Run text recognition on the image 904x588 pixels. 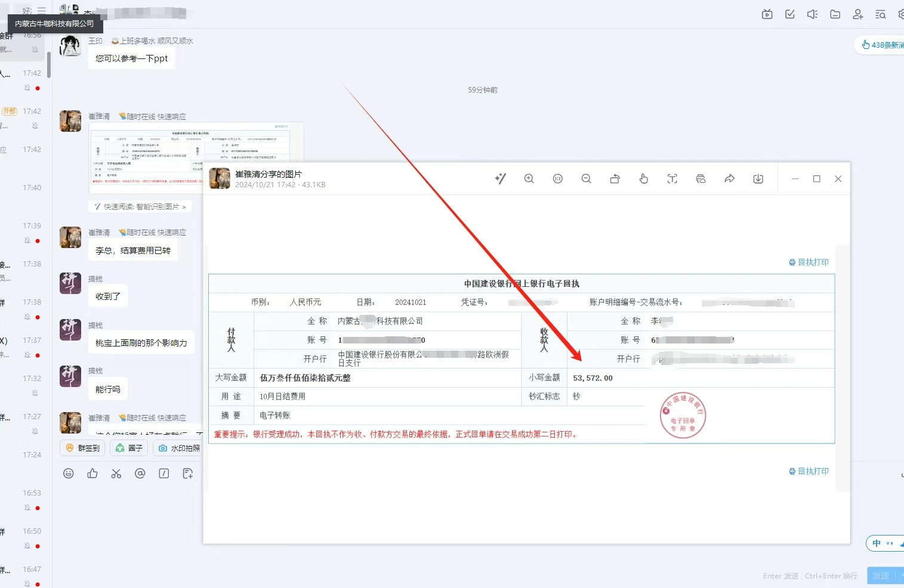(x=672, y=178)
